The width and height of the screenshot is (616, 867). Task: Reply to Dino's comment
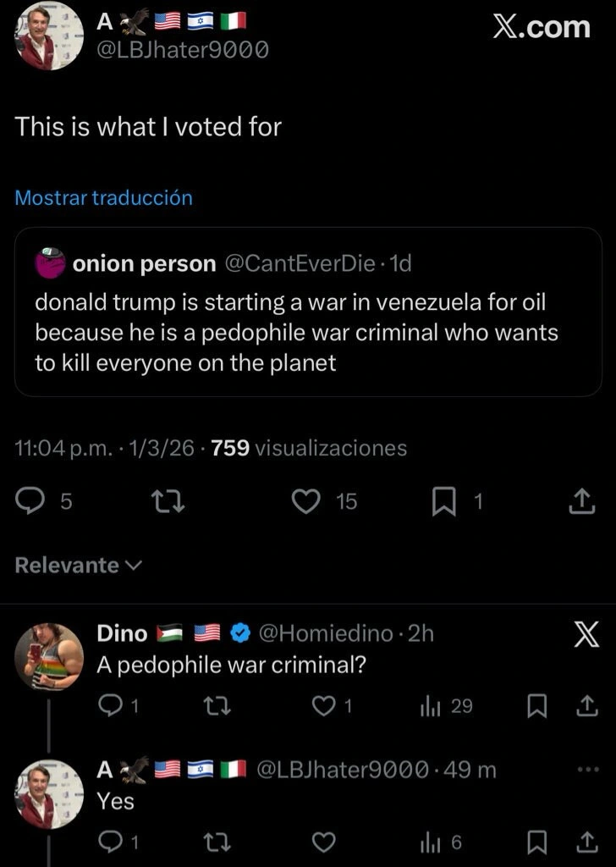(111, 705)
